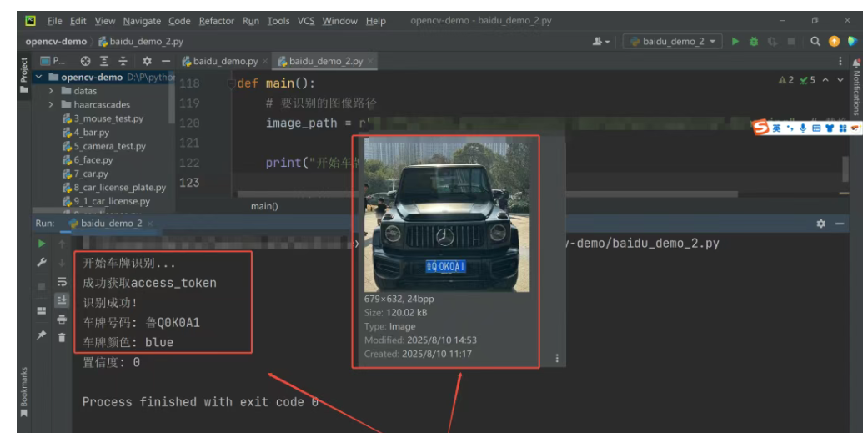This screenshot has height=433, width=868.
Task: Open the Project view selector dropdown
Action: point(53,61)
